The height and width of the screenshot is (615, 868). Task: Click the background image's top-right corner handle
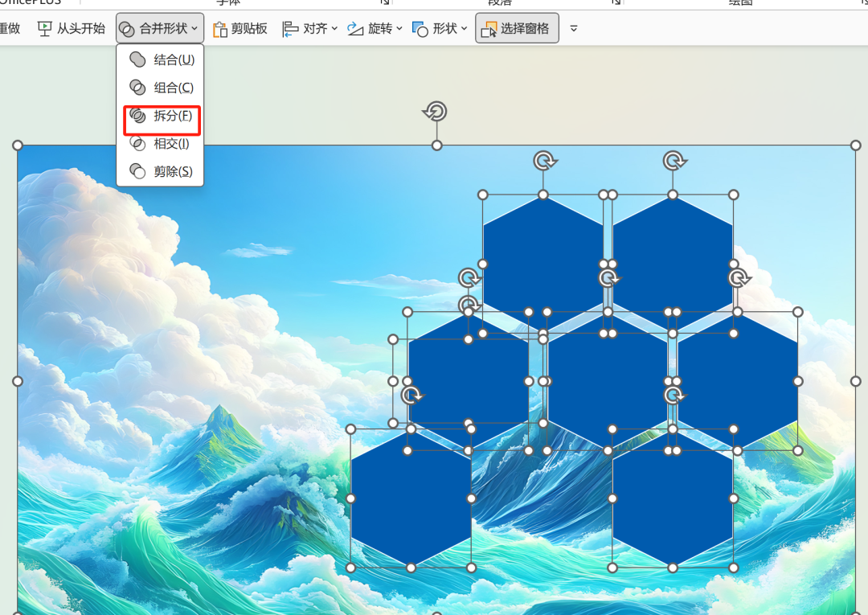pos(856,146)
